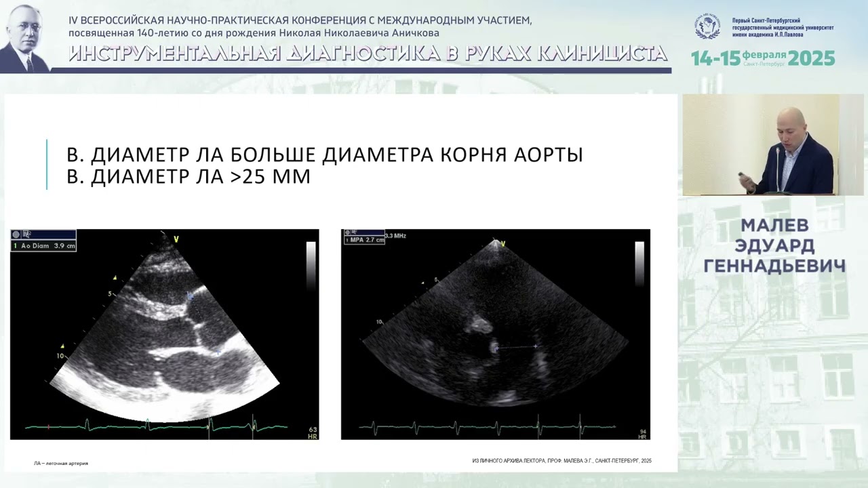Click the portrait of Anichkov in header
This screenshot has height=488, width=868.
tap(26, 37)
